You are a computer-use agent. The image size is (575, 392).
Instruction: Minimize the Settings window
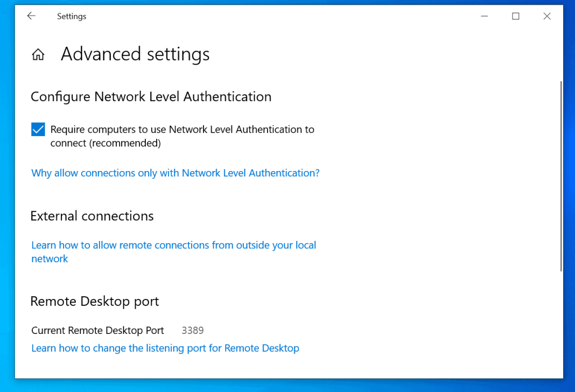pos(484,16)
